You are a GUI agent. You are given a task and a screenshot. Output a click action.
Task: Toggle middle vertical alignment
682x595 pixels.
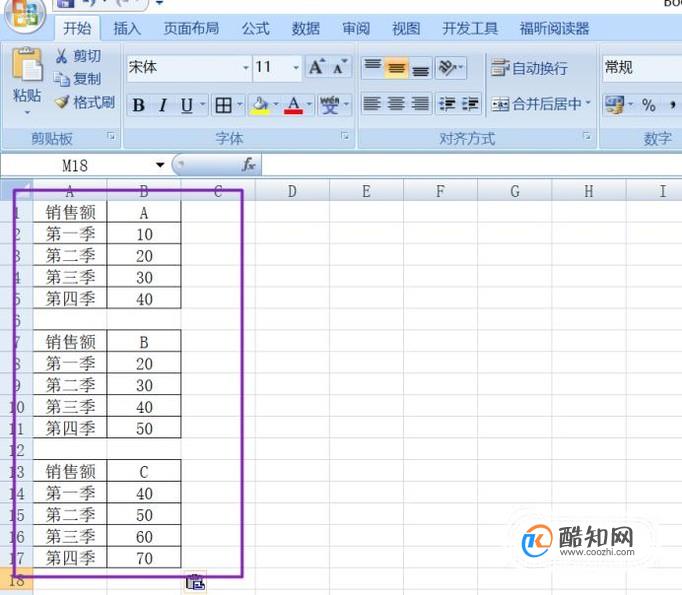[x=396, y=67]
